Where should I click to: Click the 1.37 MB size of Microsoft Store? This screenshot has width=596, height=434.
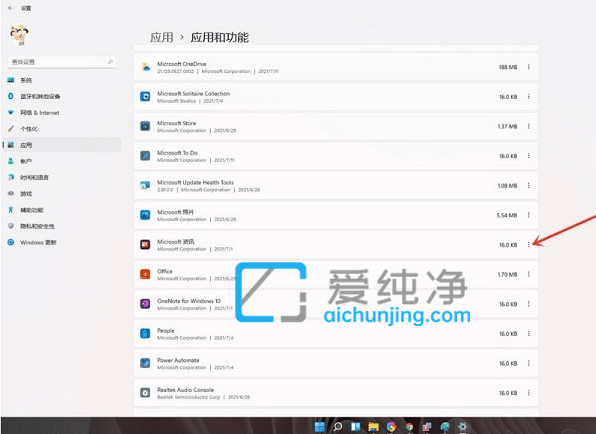click(507, 127)
